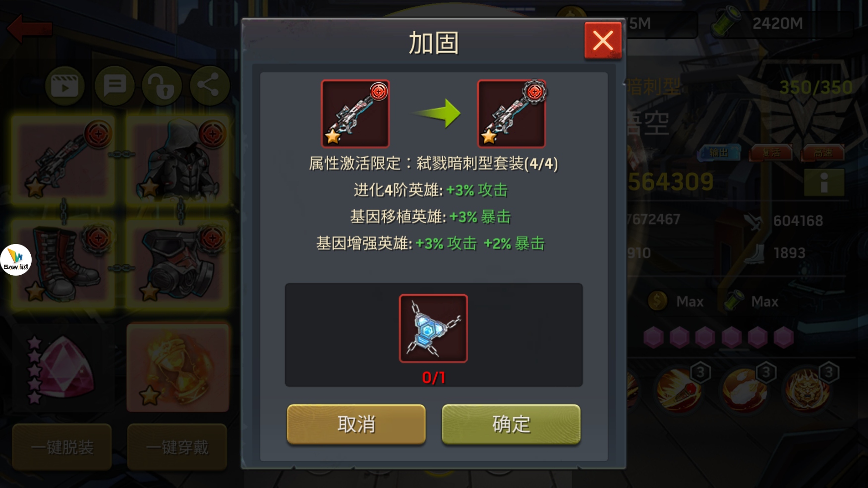Open the golden hourglass item slot
This screenshot has width=868, height=488.
tap(178, 368)
